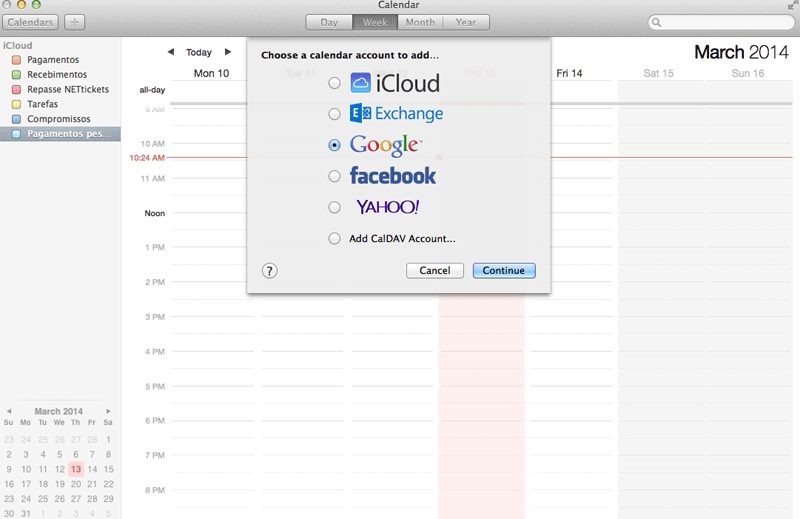The image size is (800, 519).
Task: Select the Google account radio button
Action: [334, 145]
